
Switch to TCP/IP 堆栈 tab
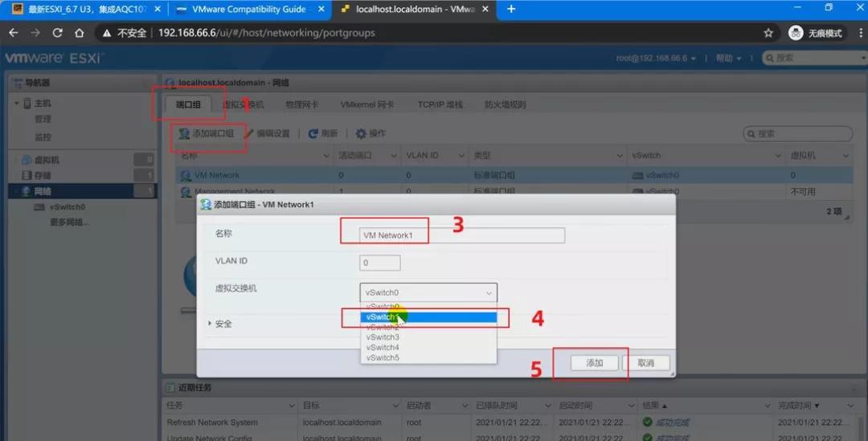pos(440,104)
